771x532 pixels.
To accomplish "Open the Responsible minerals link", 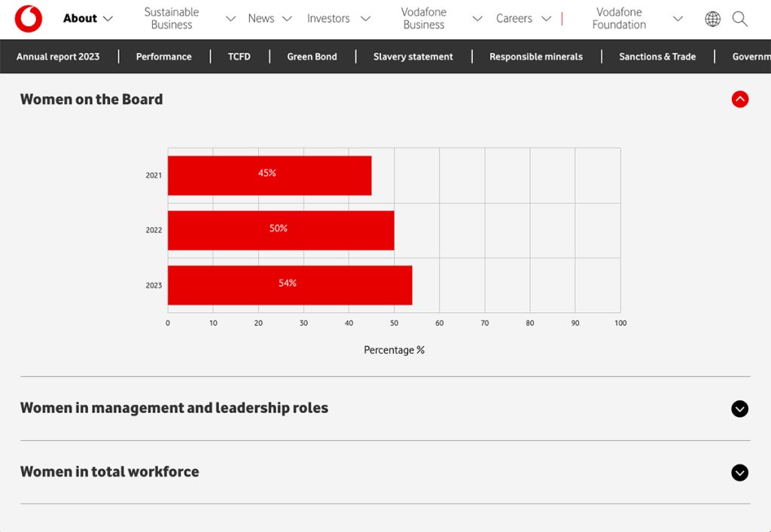I will (x=536, y=56).
